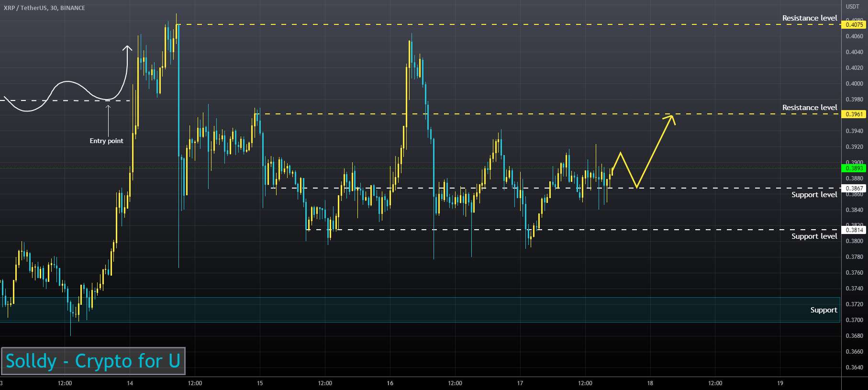Screen dimensions: 868x390
Task: Click the date 19 on time axis
Action: pyautogui.click(x=780, y=383)
